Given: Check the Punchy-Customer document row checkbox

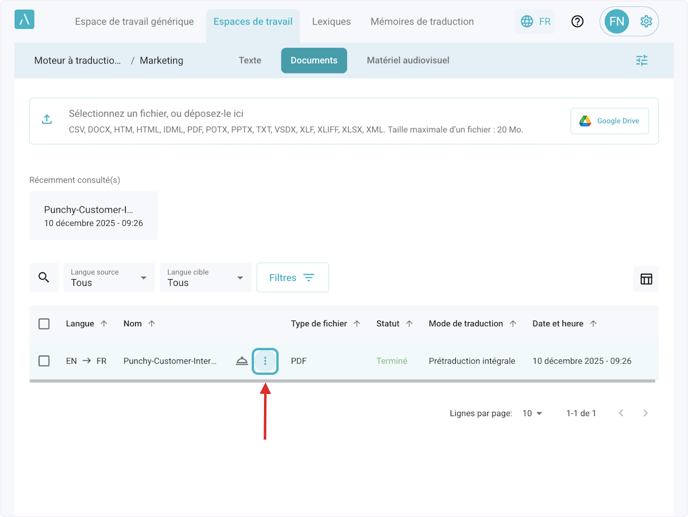Looking at the screenshot, I should point(44,361).
